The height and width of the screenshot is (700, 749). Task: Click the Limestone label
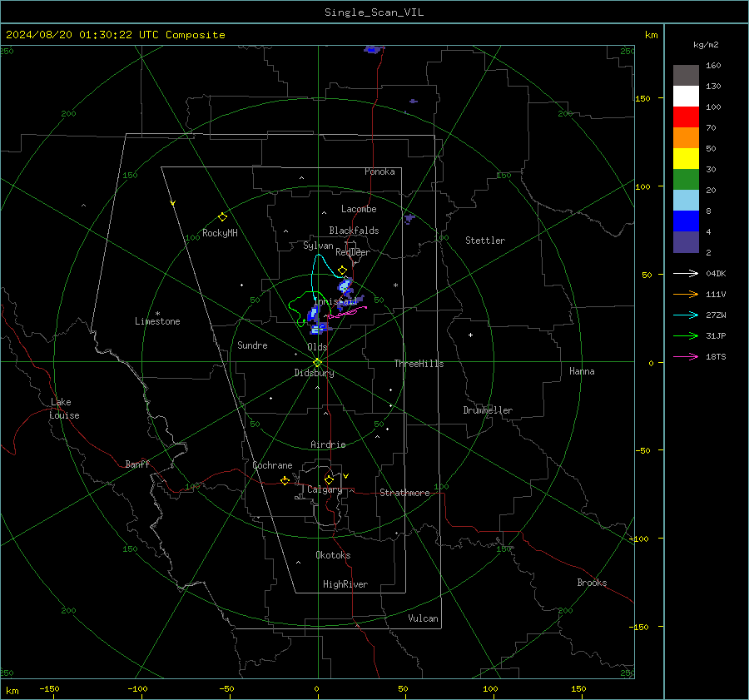(157, 321)
